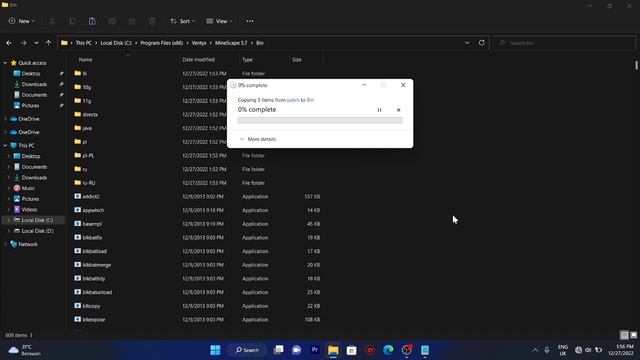
Task: Click MineScape 5.7 breadcrumb
Action: (x=231, y=43)
